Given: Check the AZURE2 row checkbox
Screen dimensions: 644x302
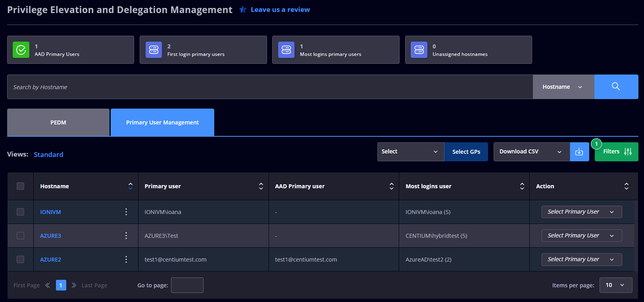Looking at the screenshot, I should pyautogui.click(x=21, y=260).
